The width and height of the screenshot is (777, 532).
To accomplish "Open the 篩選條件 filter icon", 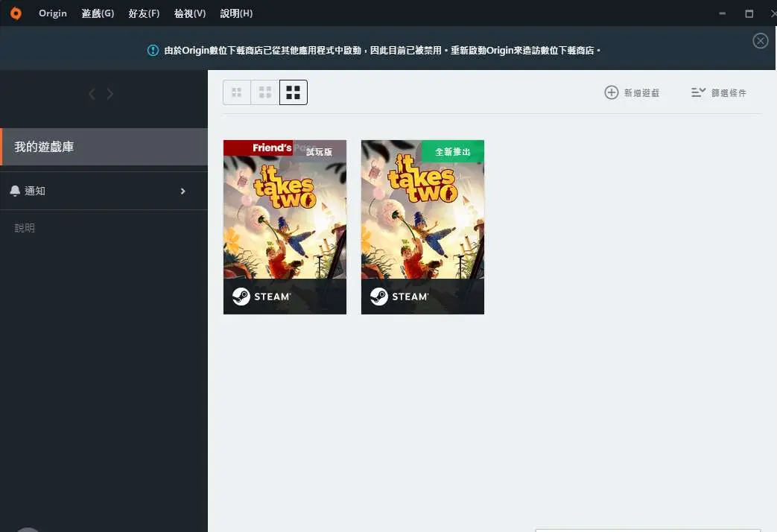I will [x=698, y=92].
